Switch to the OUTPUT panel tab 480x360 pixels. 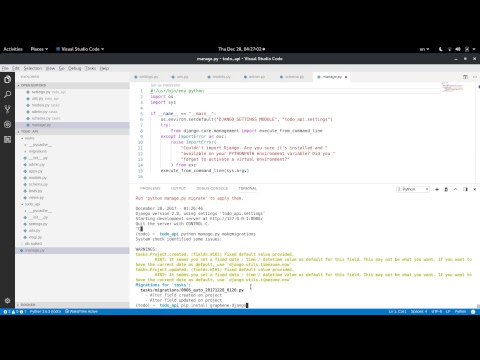tap(178, 188)
